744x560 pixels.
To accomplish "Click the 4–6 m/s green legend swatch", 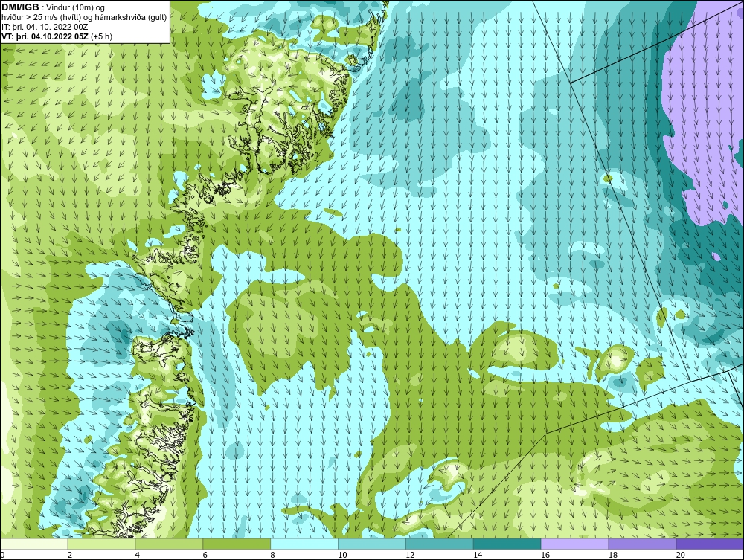I will coord(169,544).
